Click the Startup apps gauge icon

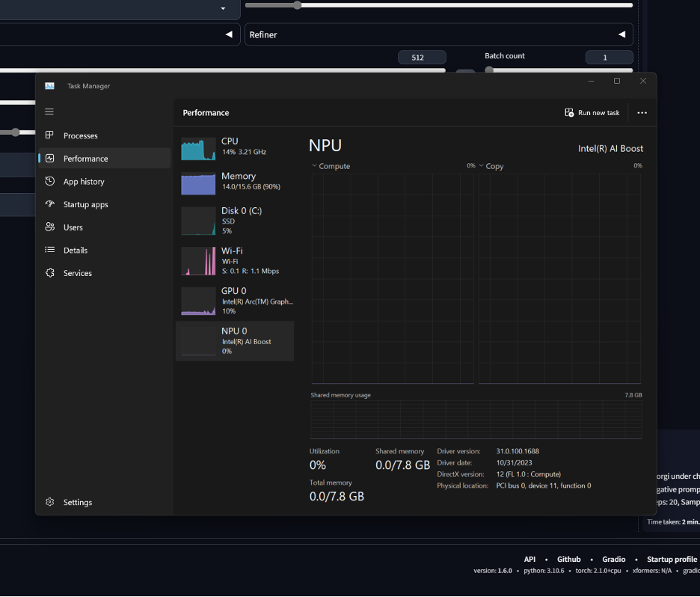tap(49, 204)
